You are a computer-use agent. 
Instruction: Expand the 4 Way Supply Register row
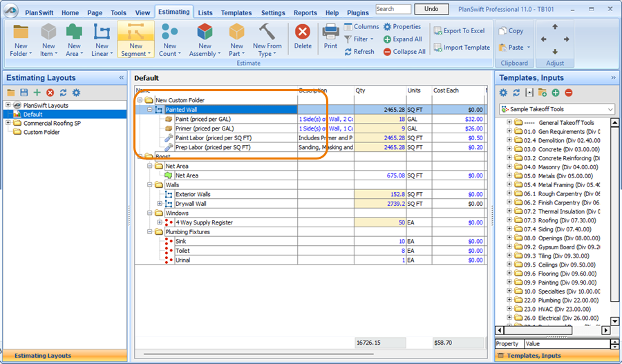click(x=160, y=222)
